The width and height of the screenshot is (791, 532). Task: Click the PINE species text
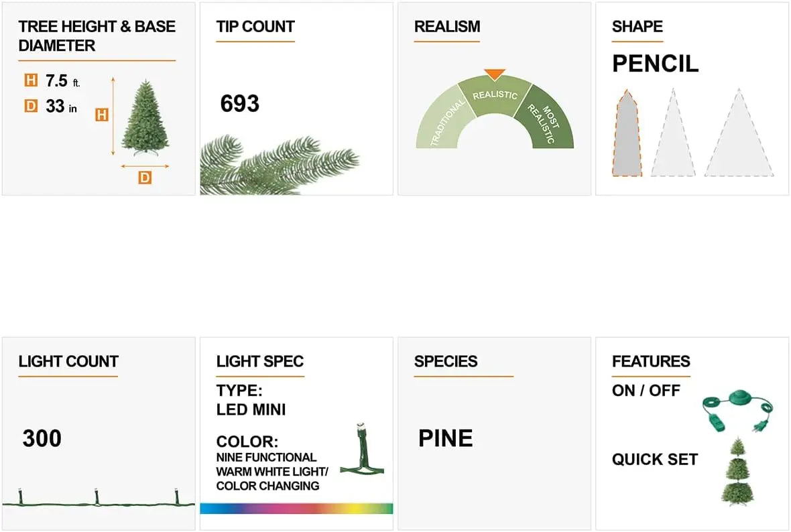click(x=445, y=439)
